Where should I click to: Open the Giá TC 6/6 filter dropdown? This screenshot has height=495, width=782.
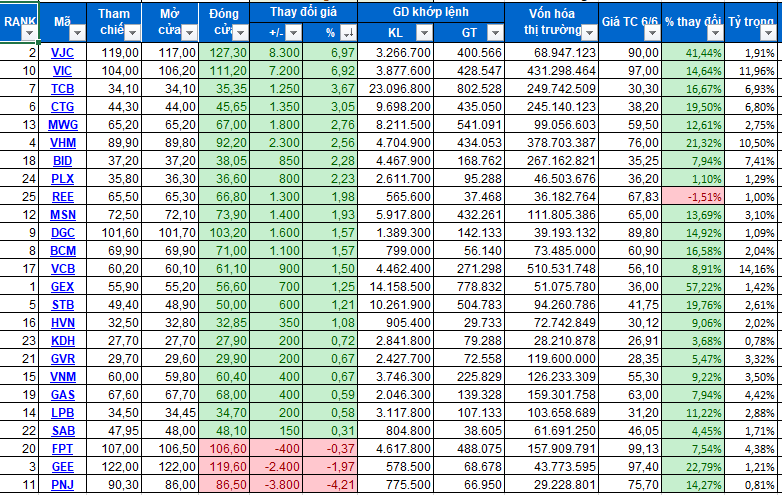(x=652, y=33)
